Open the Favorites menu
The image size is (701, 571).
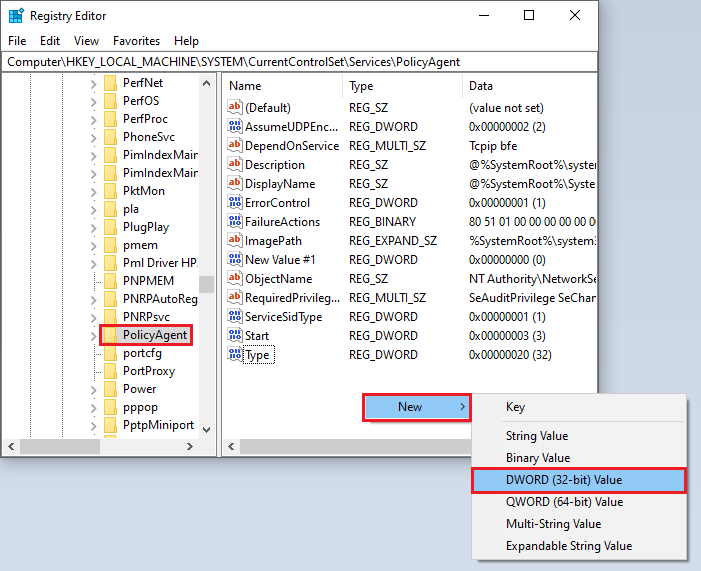(136, 41)
